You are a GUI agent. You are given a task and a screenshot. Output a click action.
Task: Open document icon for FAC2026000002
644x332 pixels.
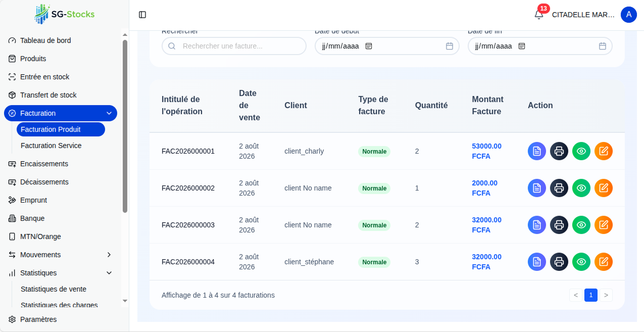tap(537, 188)
